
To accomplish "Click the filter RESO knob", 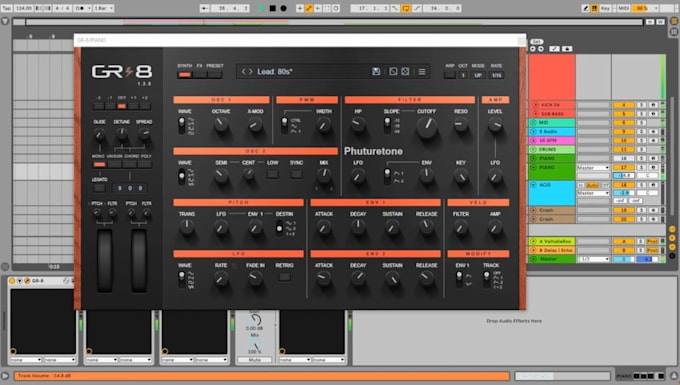I will point(461,125).
